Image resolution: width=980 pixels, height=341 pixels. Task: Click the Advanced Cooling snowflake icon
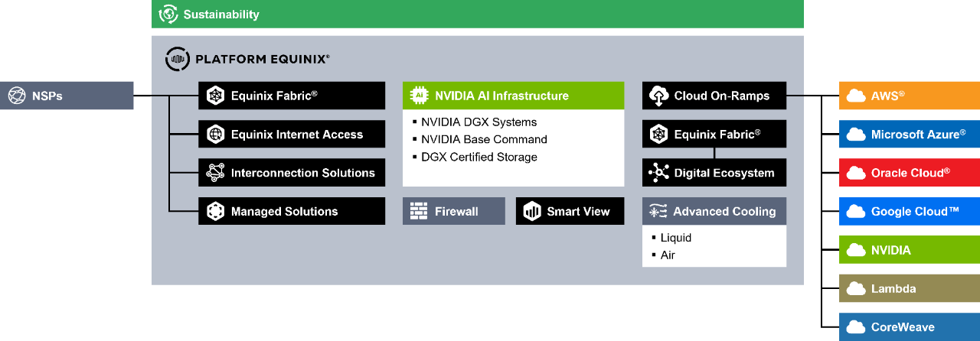click(x=658, y=211)
